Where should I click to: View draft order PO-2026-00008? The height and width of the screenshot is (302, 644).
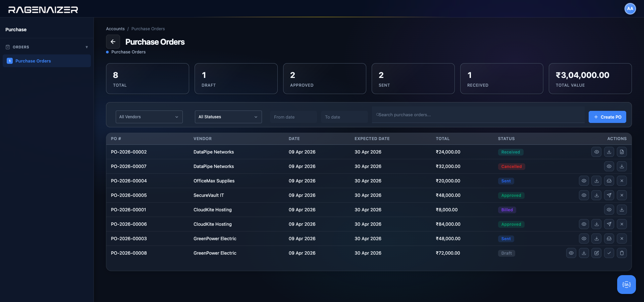pos(571,253)
